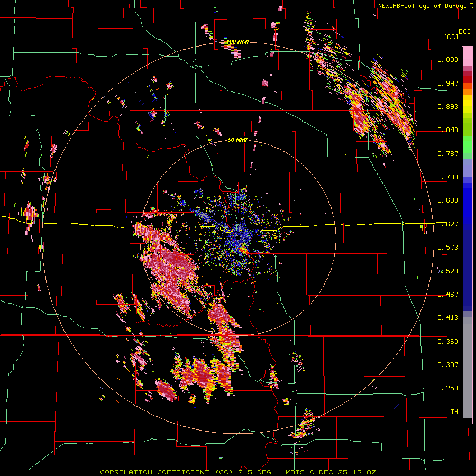Image resolution: width=476 pixels, height=476 pixels.
Task: Select the 0.893 scale value
Action: tap(448, 106)
